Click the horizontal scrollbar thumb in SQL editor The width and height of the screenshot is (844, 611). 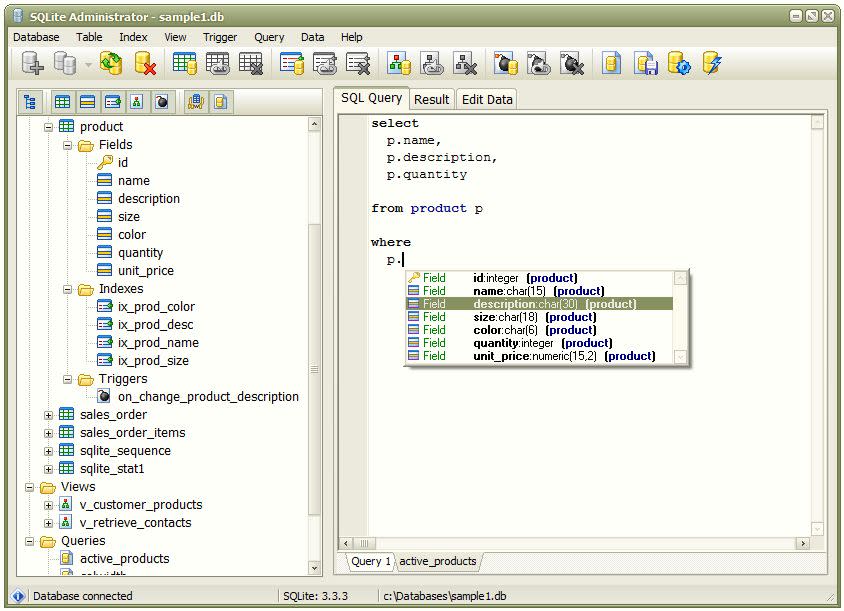point(364,543)
